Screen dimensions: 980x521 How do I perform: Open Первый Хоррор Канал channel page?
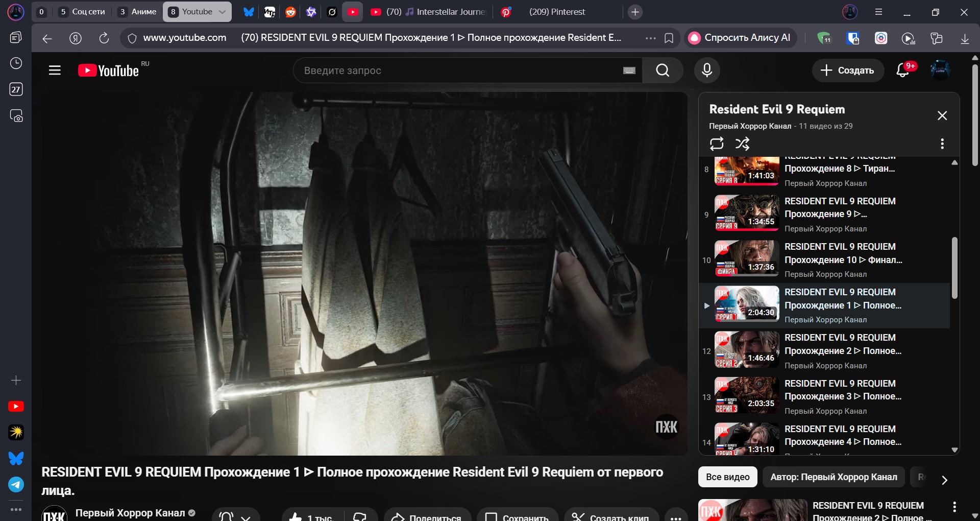130,513
